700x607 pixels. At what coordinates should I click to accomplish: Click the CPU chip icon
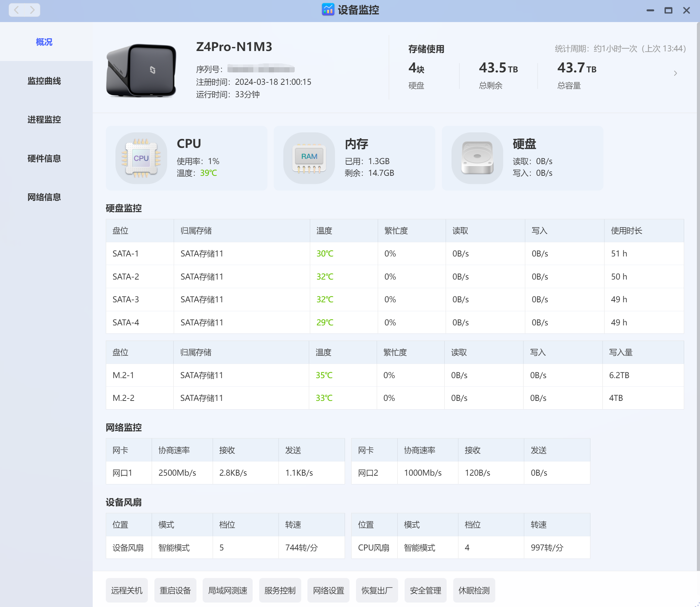pyautogui.click(x=141, y=158)
